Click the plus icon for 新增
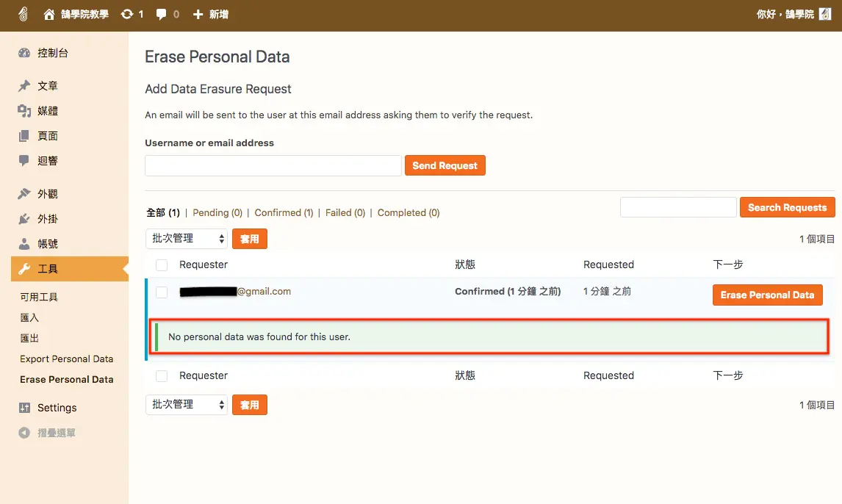Viewport: 842px width, 504px height. [198, 15]
